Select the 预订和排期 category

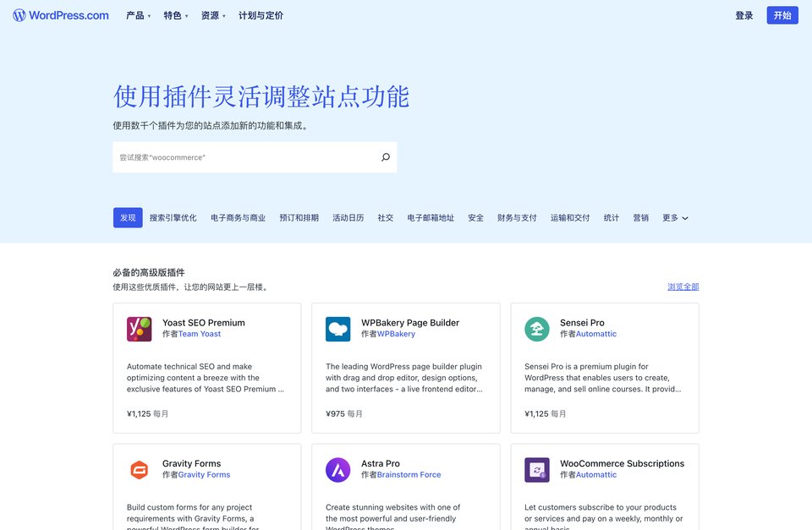click(x=299, y=218)
